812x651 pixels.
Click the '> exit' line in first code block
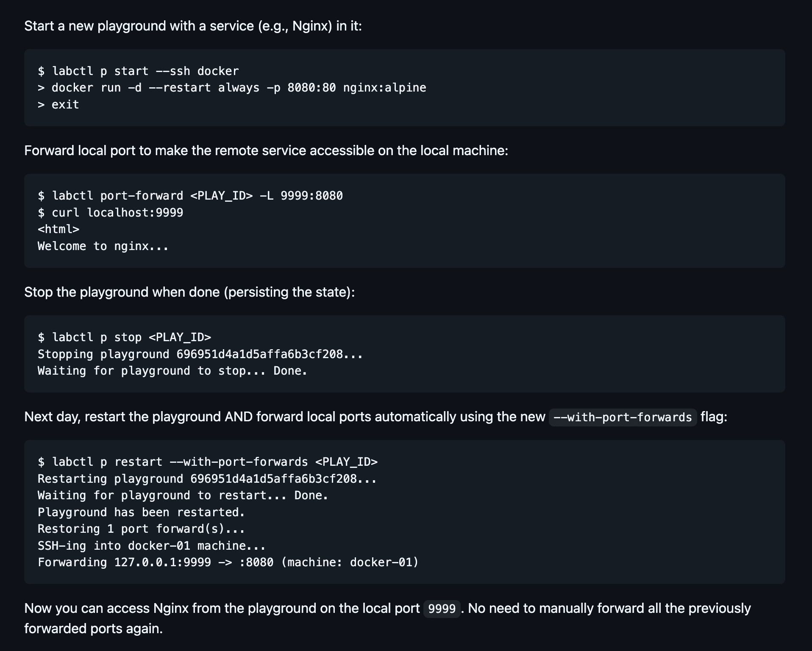[x=58, y=105]
